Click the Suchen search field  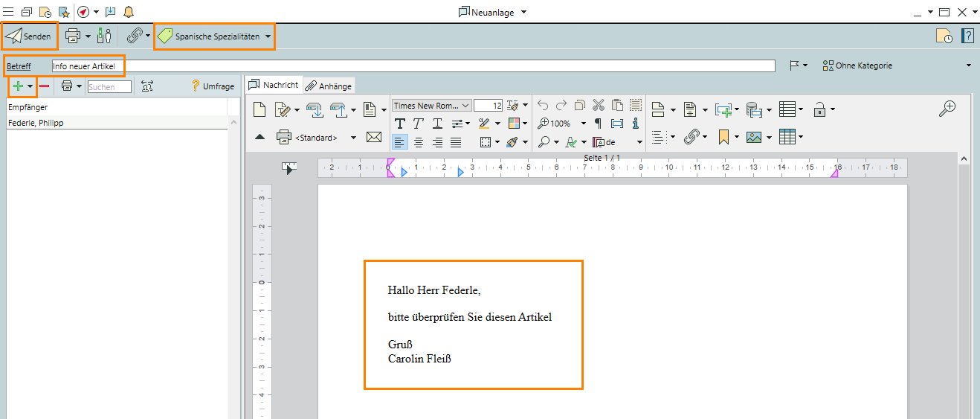pyautogui.click(x=109, y=87)
